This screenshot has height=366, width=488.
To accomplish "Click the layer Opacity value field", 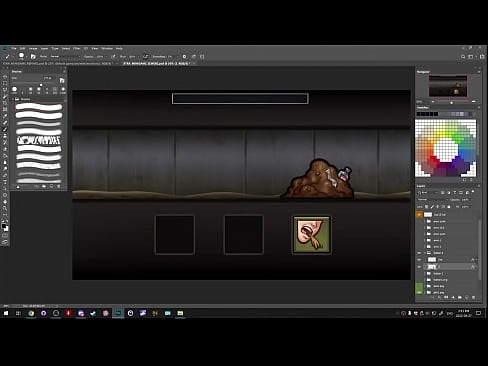I will 466,200.
